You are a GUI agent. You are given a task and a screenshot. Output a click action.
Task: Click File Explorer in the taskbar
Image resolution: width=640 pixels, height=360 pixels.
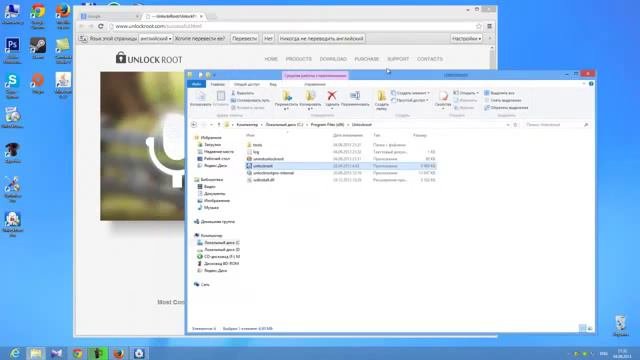36,353
